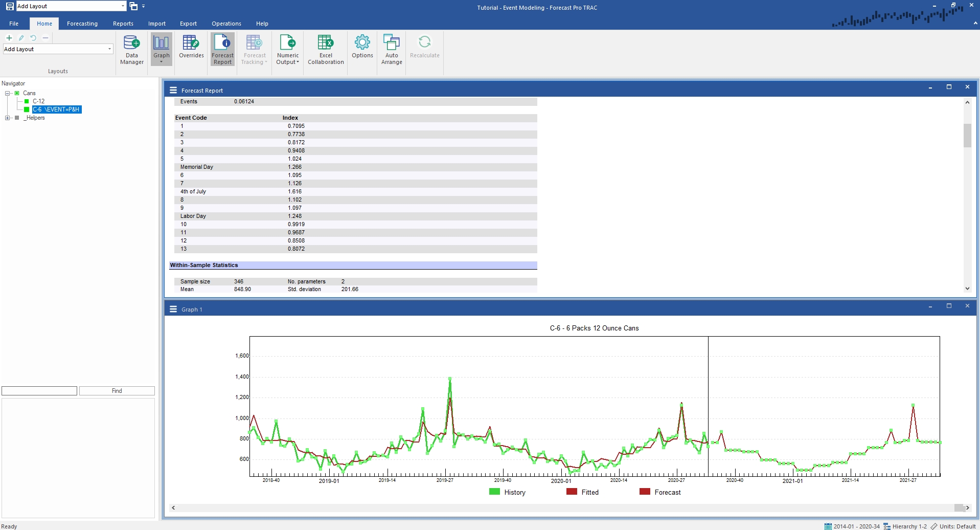This screenshot has height=530, width=980.
Task: Switch to the Forecasting ribbon tab
Action: [x=82, y=24]
